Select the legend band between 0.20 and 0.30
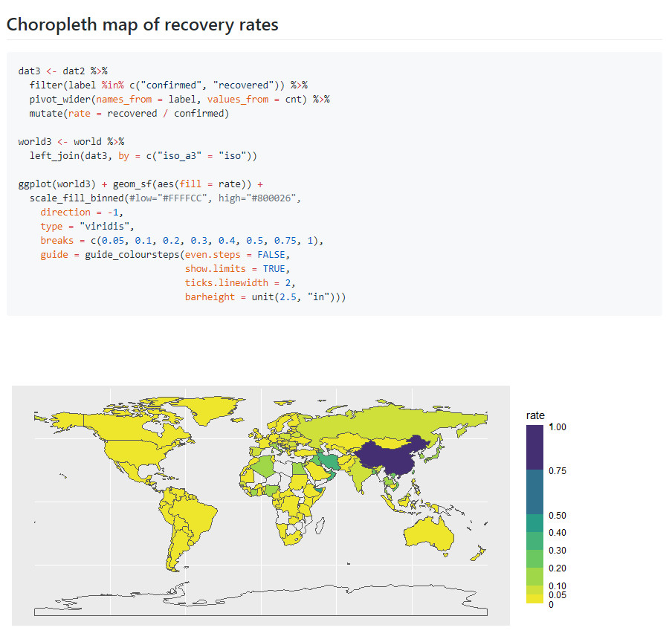 coord(534,559)
